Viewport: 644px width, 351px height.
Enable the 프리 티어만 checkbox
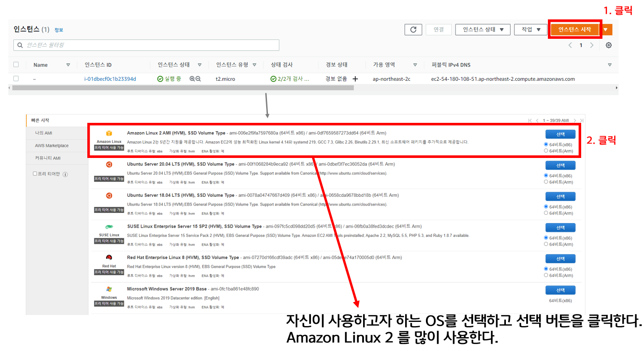point(35,174)
